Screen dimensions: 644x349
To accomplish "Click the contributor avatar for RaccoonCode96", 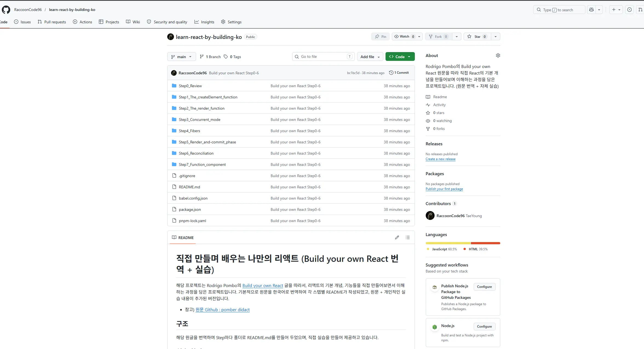I will (x=430, y=215).
